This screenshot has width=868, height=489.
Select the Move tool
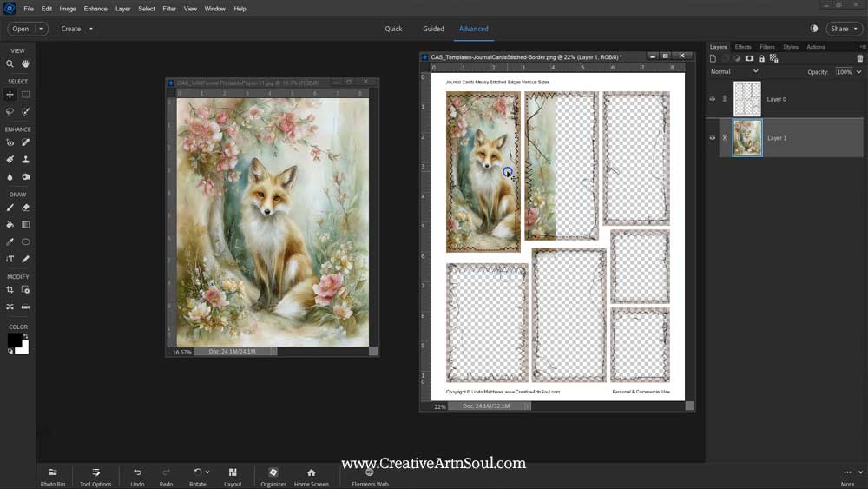pos(10,95)
